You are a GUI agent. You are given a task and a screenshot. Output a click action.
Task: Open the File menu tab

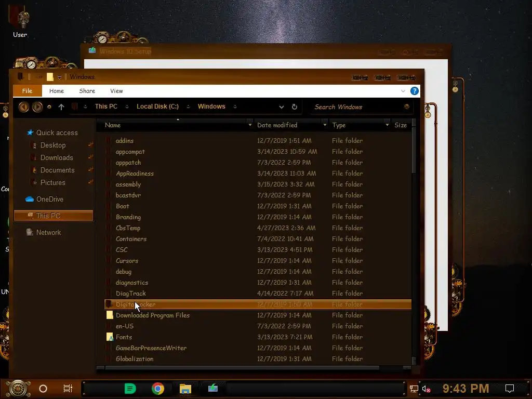click(x=28, y=91)
